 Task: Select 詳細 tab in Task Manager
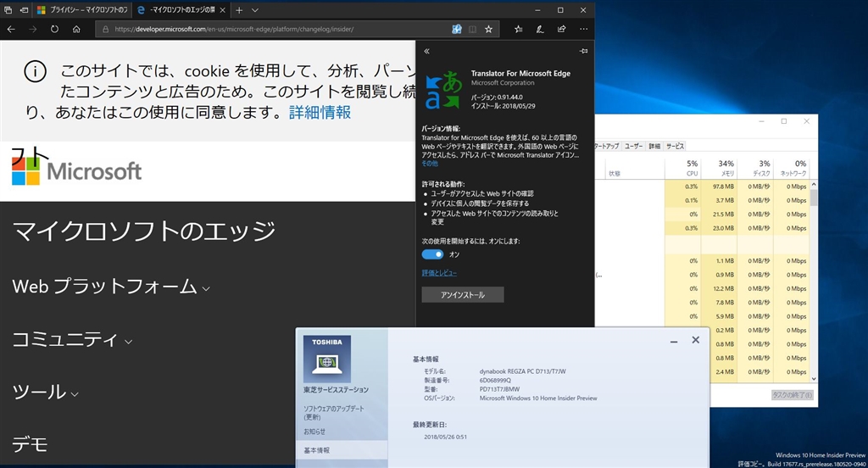pyautogui.click(x=654, y=146)
